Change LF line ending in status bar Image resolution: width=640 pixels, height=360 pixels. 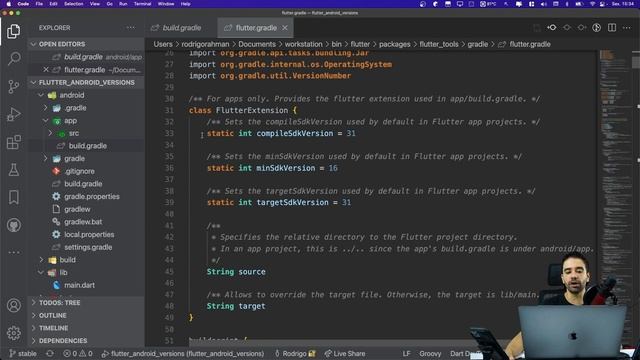tap(406, 353)
